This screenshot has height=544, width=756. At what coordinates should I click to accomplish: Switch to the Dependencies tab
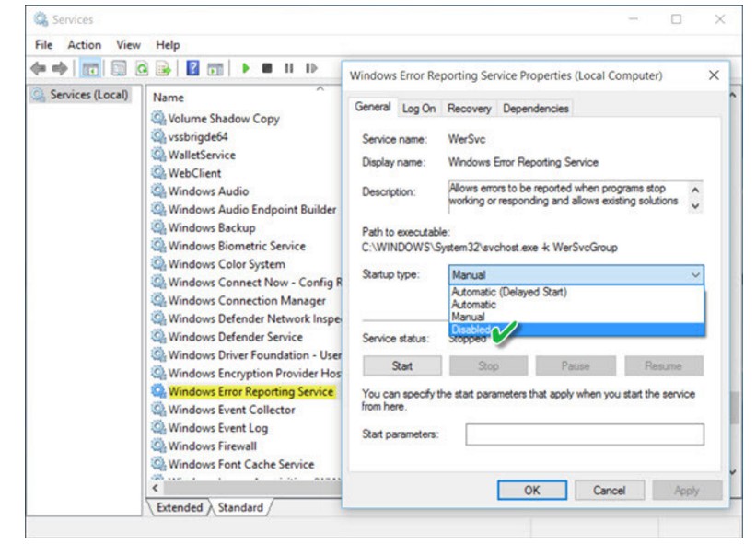(x=536, y=109)
